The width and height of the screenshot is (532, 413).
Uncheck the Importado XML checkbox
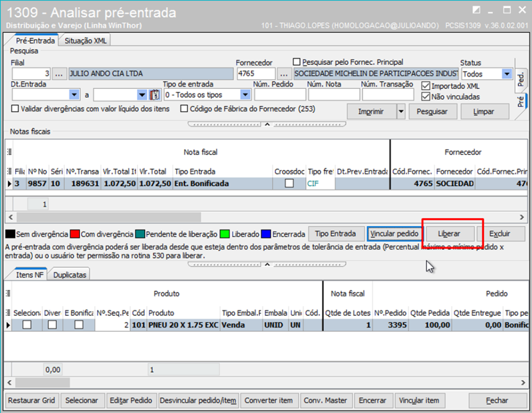(x=426, y=86)
